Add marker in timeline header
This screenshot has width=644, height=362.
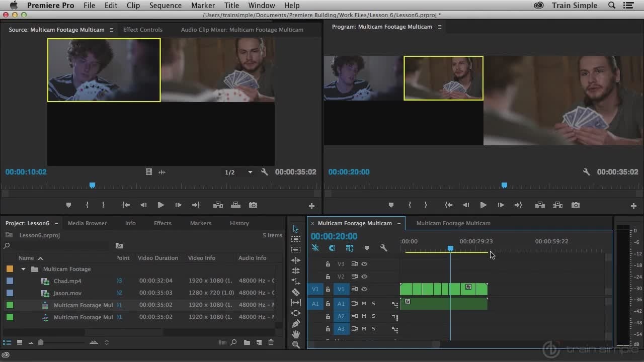367,248
